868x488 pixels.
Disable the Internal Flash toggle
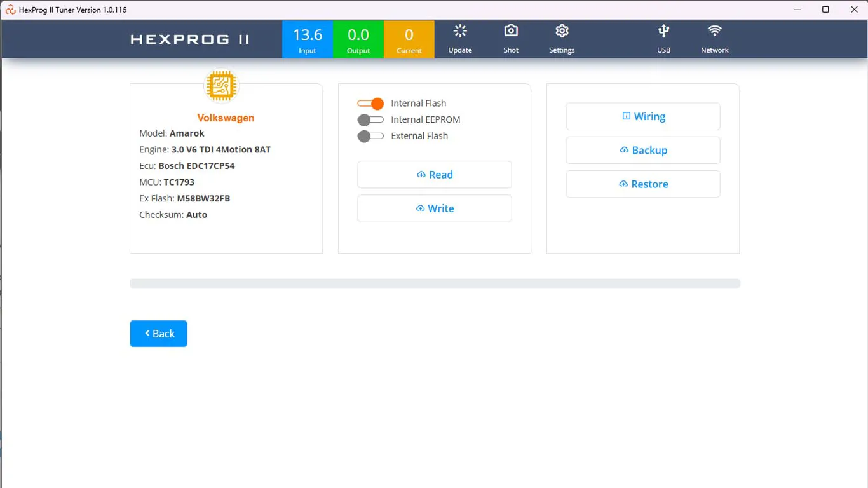tap(370, 103)
